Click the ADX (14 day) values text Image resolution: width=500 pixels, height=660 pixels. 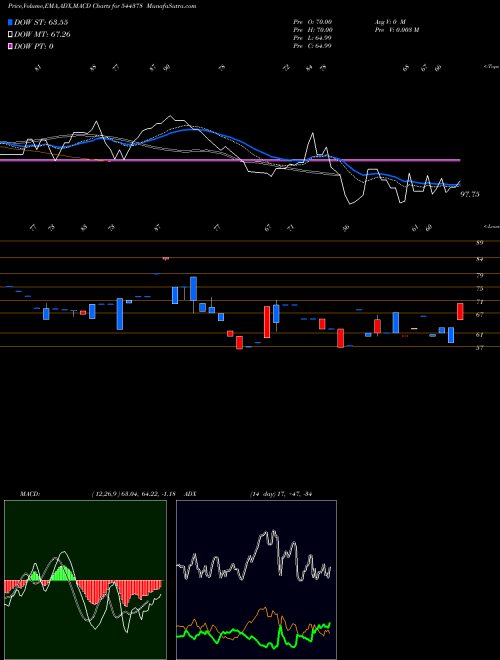[x=280, y=494]
